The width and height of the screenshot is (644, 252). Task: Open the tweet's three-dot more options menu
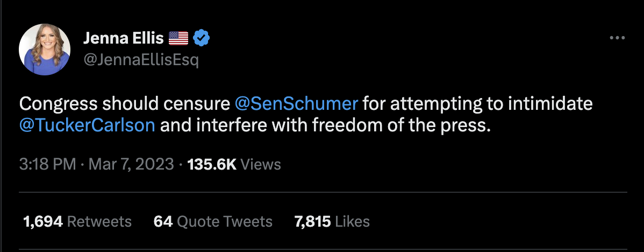click(x=617, y=38)
